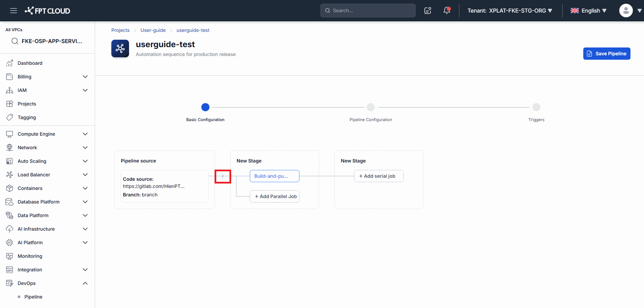Click the IAM hierarchy icon
This screenshot has height=308, width=644.
[10, 90]
